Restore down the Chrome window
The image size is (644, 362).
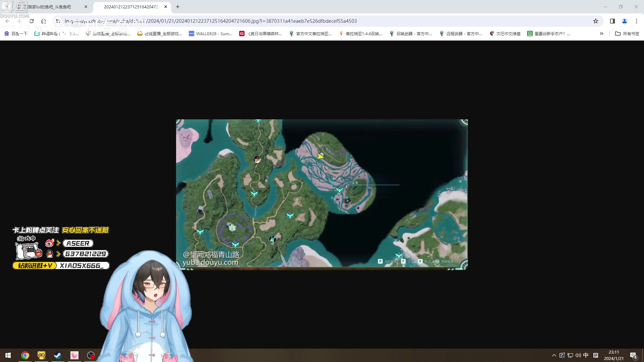click(621, 7)
